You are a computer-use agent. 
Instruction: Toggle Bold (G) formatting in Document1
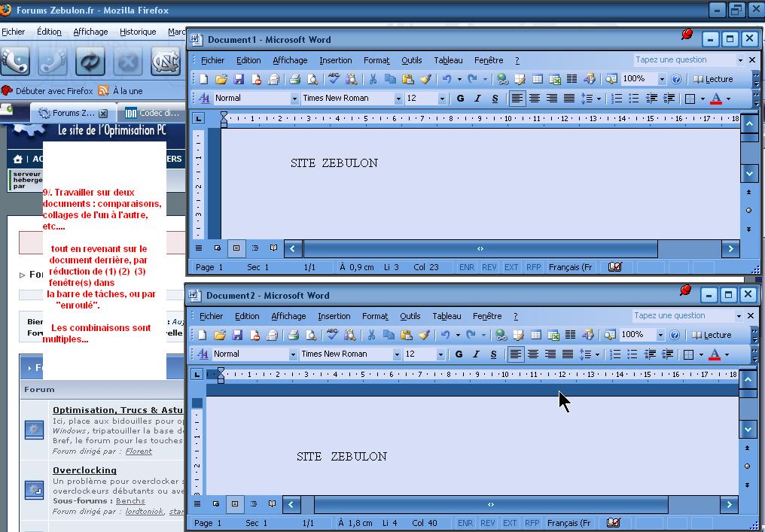pos(461,99)
